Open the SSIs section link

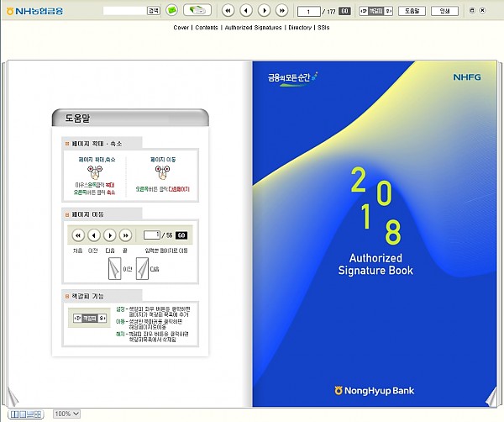click(323, 28)
